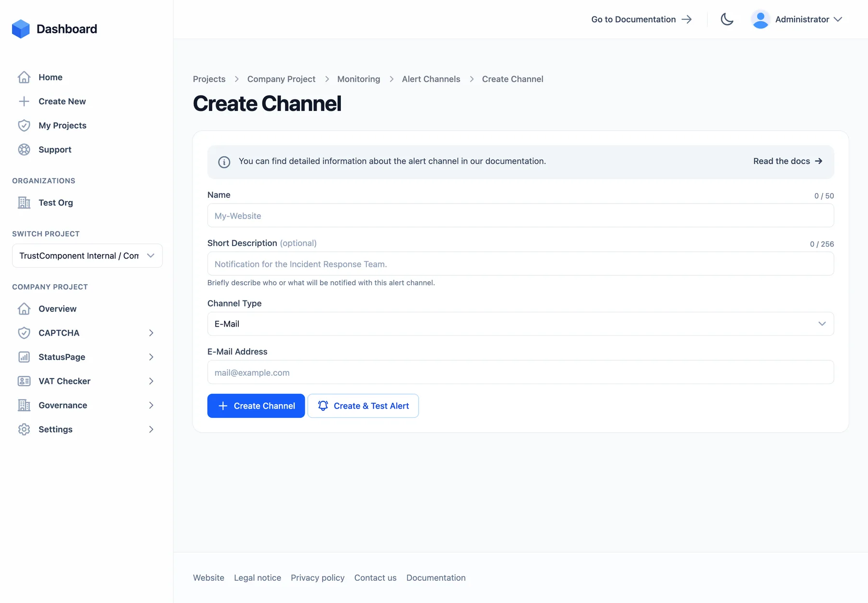Go to Company Project breadcrumb
868x603 pixels.
coord(281,79)
